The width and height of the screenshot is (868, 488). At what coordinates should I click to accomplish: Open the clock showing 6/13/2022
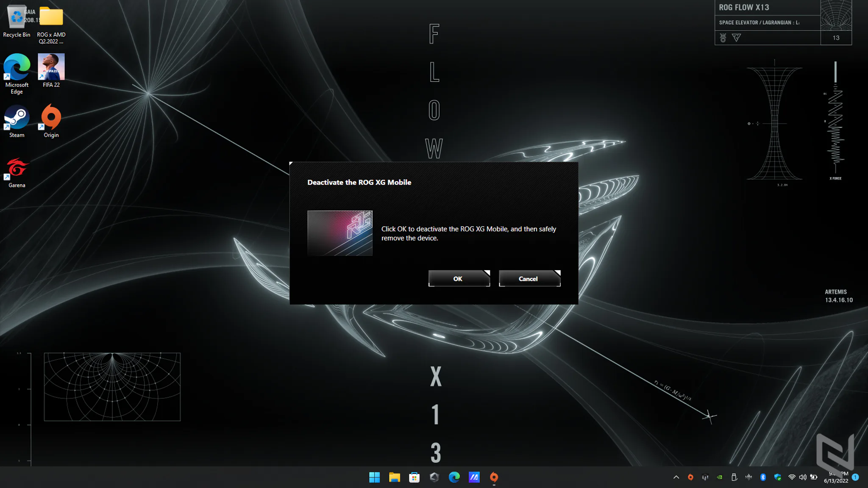pyautogui.click(x=836, y=477)
